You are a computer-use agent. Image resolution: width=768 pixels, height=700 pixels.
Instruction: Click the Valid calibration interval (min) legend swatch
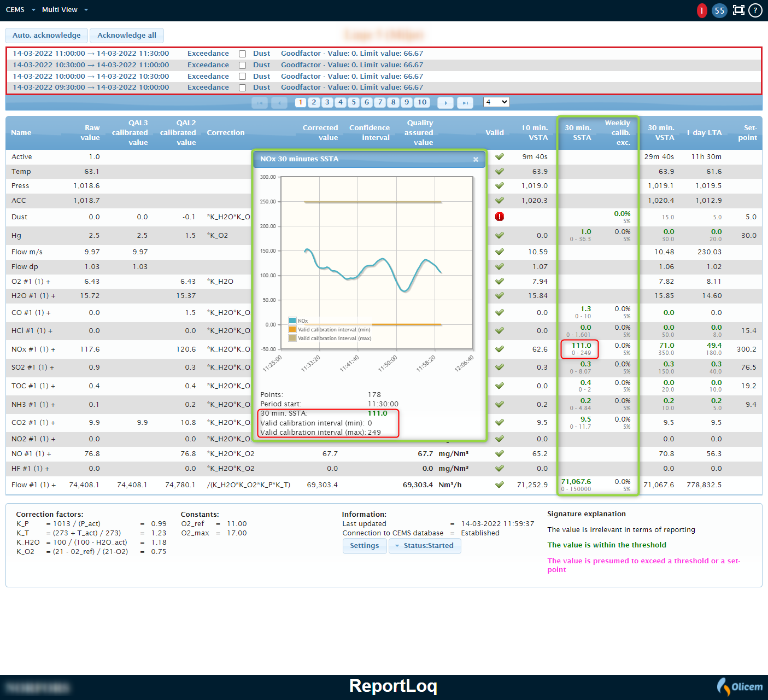click(292, 330)
